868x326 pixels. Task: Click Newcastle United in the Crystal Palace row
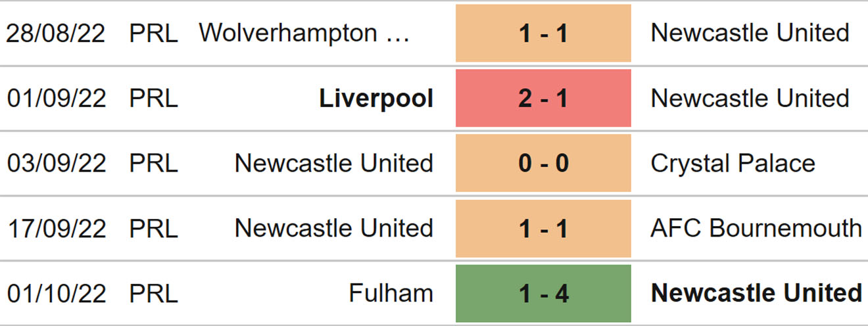pos(333,163)
